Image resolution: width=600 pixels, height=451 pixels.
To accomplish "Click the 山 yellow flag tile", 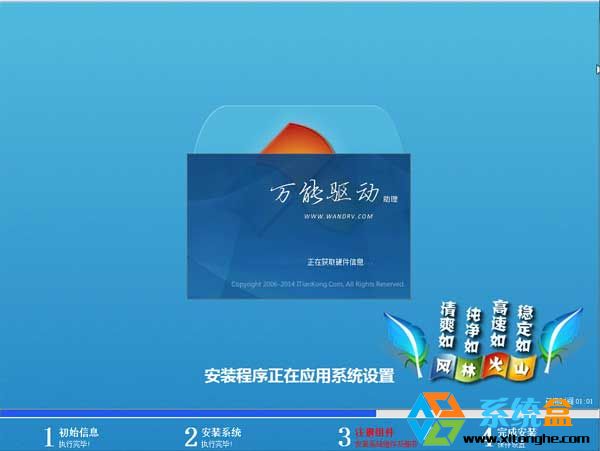I will coord(522,368).
